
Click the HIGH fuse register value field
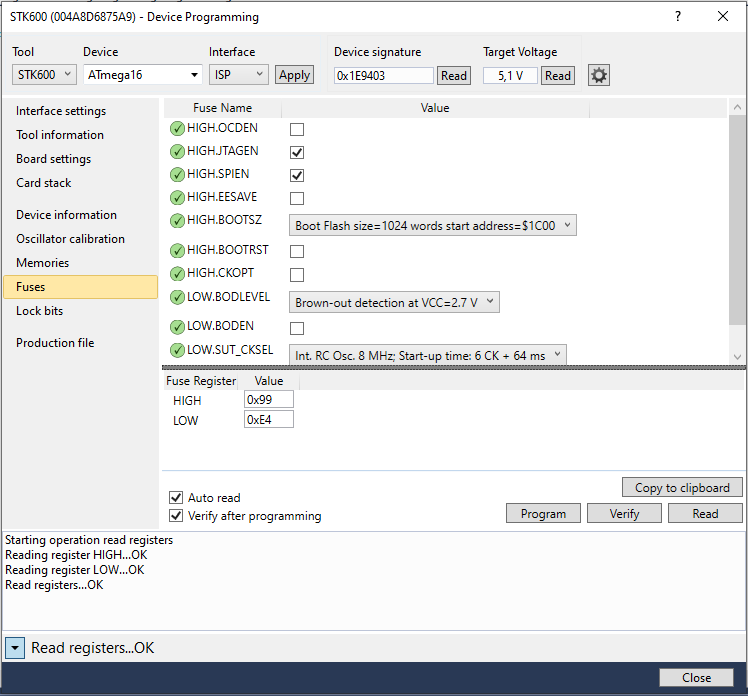point(269,400)
